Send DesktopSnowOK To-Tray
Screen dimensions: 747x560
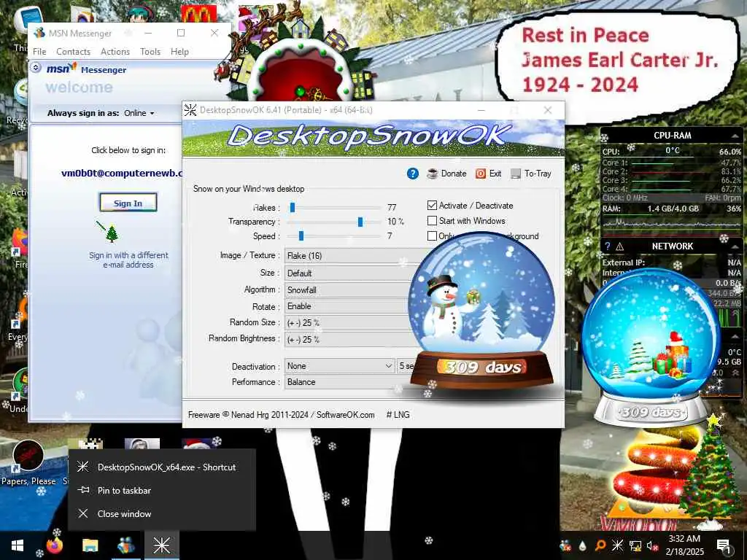[531, 174]
